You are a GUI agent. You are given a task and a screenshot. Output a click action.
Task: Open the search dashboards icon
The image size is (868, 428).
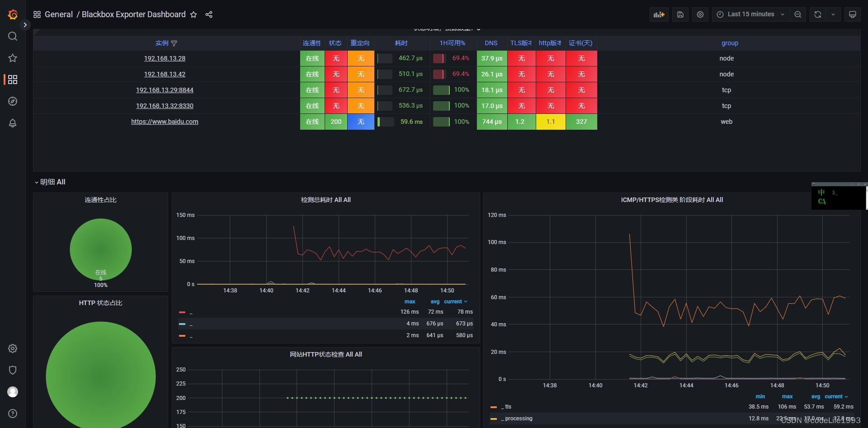[x=13, y=36]
